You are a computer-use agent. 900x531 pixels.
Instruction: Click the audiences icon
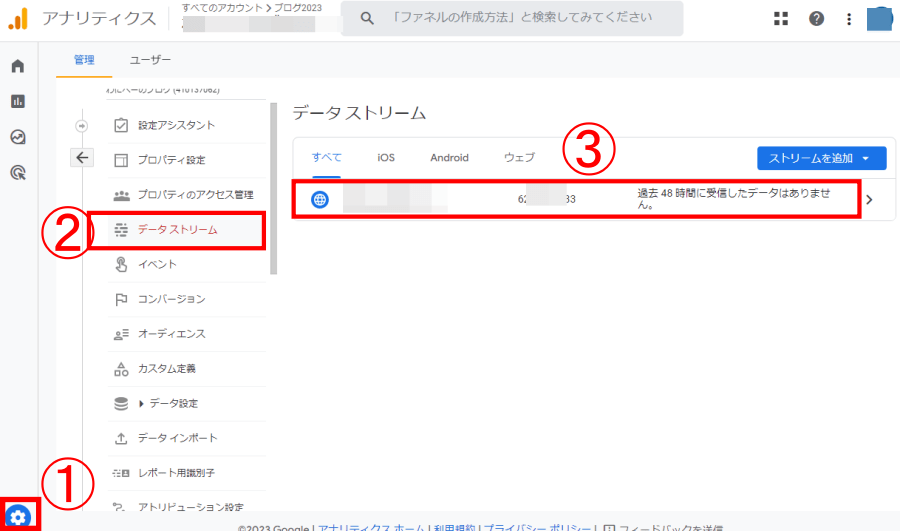pyautogui.click(x=121, y=334)
